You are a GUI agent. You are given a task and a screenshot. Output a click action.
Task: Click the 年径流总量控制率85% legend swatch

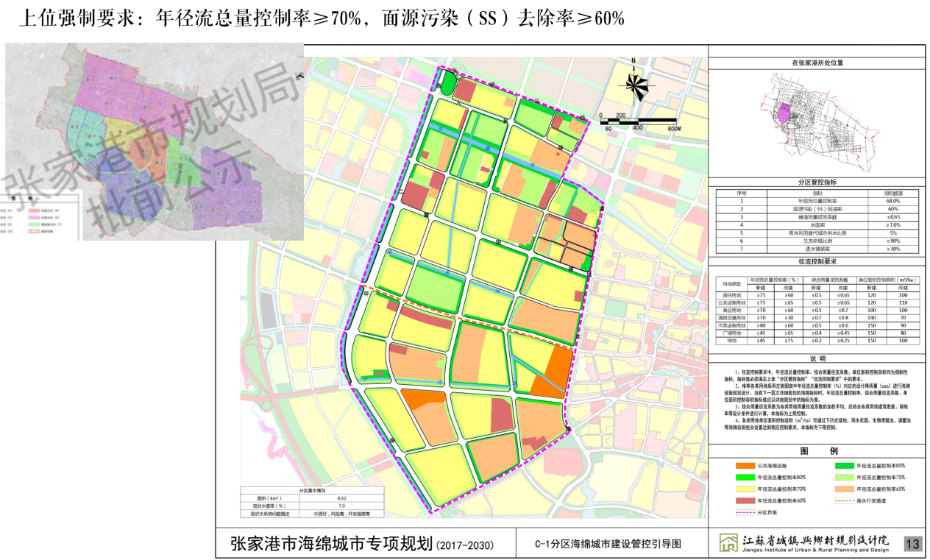coord(845,466)
